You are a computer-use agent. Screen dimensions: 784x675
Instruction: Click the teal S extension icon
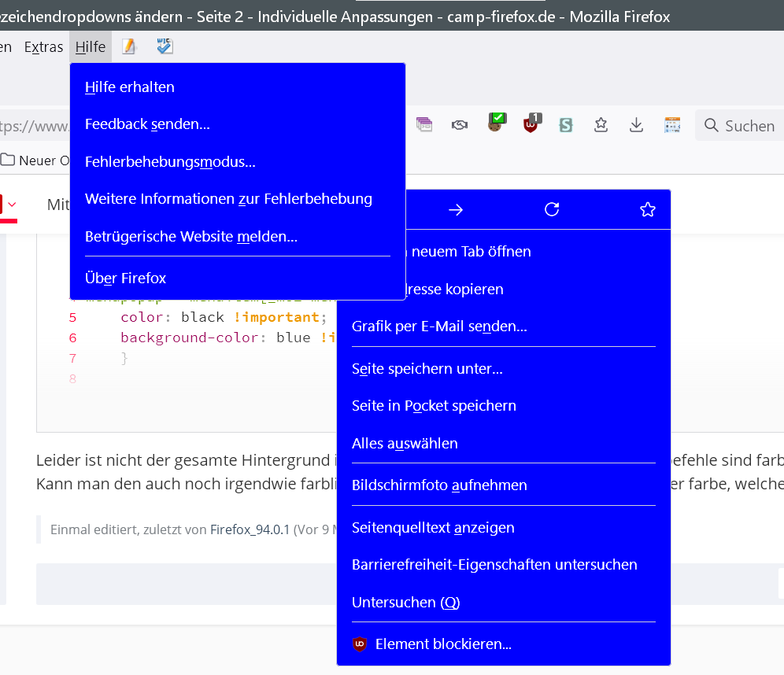(x=565, y=125)
